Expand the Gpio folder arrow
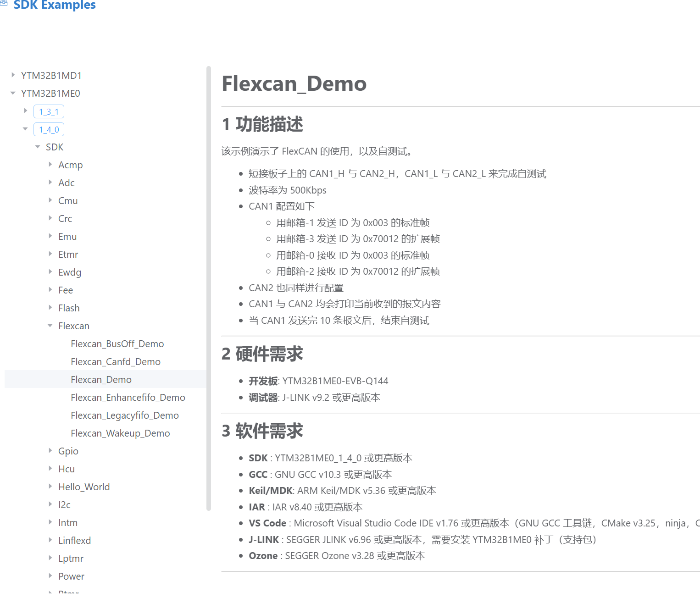This screenshot has height=609, width=700. 50,451
